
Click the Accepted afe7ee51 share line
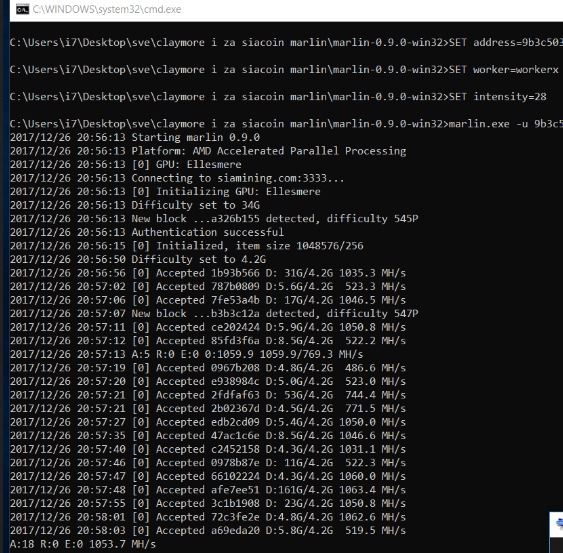208,490
